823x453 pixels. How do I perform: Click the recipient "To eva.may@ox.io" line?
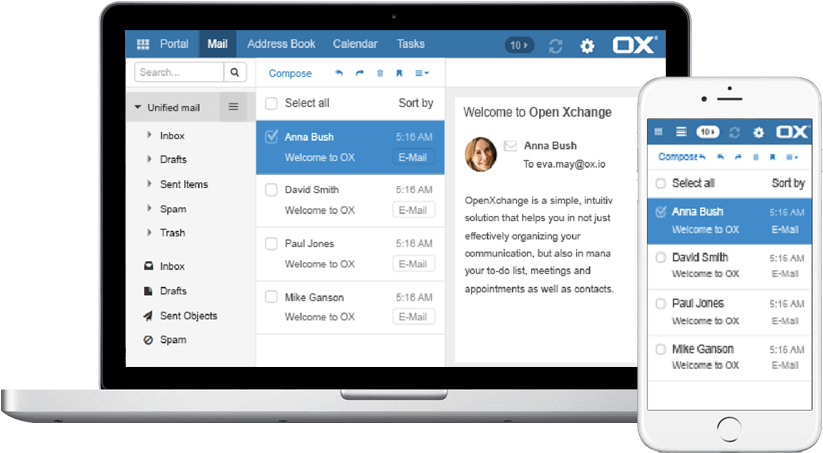(x=564, y=164)
